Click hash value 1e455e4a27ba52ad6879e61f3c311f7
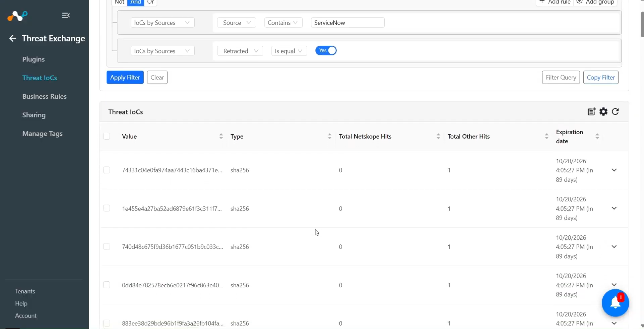Image resolution: width=644 pixels, height=329 pixels. tap(172, 208)
